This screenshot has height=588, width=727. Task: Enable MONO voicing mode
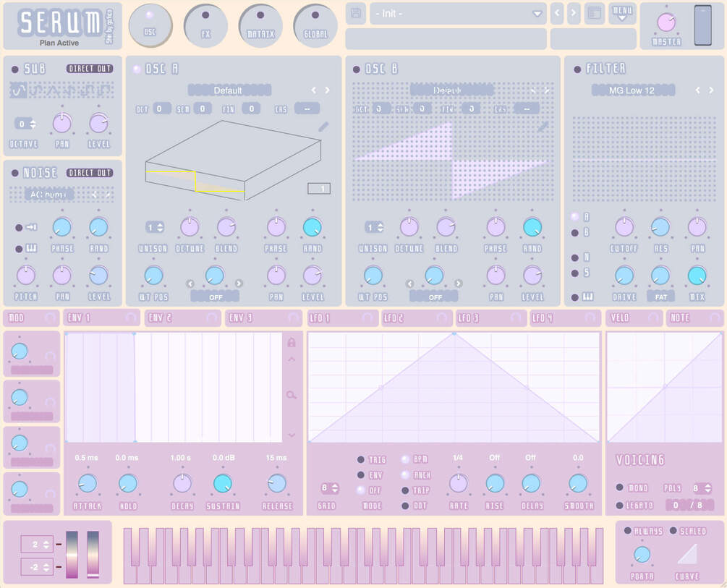(619, 487)
